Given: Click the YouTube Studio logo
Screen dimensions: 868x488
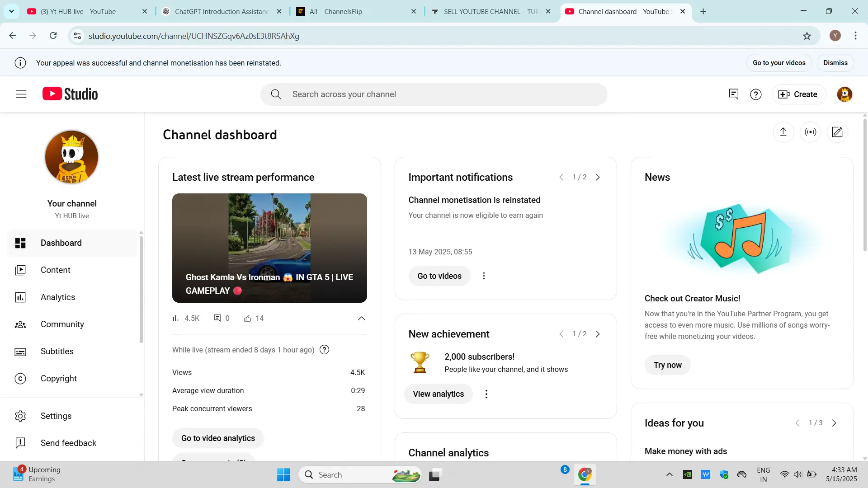Looking at the screenshot, I should pyautogui.click(x=70, y=94).
